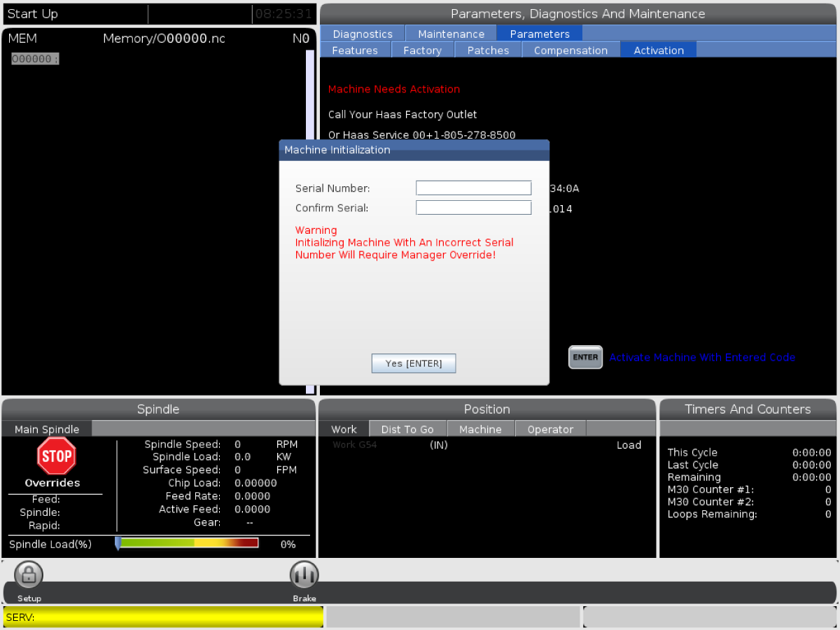
Task: Select the Work position tab
Action: pos(344,429)
